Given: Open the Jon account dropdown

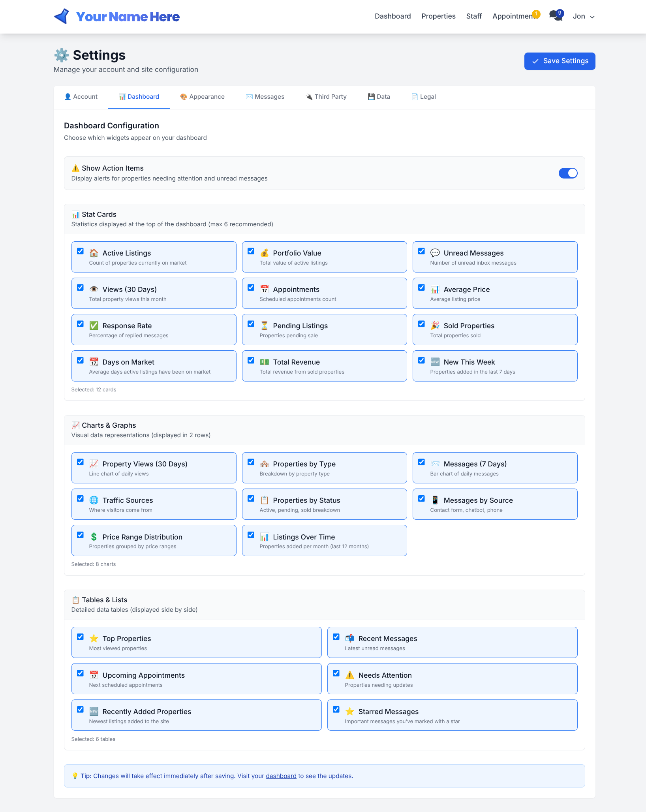Looking at the screenshot, I should [583, 16].
